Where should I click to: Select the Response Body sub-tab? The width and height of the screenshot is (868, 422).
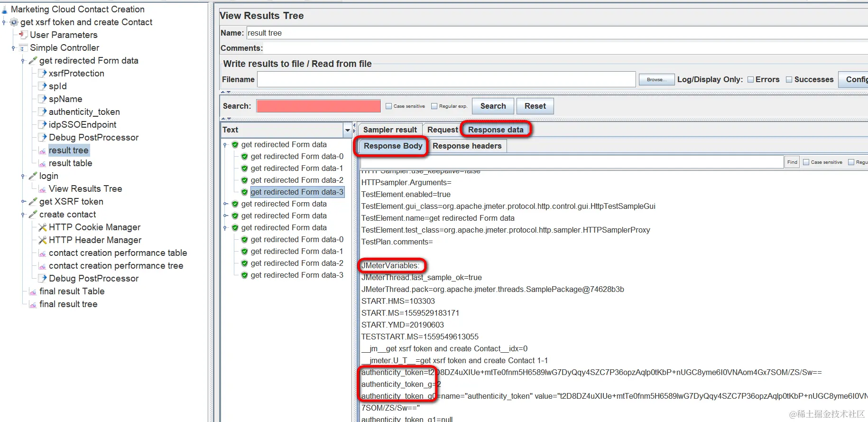pyautogui.click(x=393, y=146)
